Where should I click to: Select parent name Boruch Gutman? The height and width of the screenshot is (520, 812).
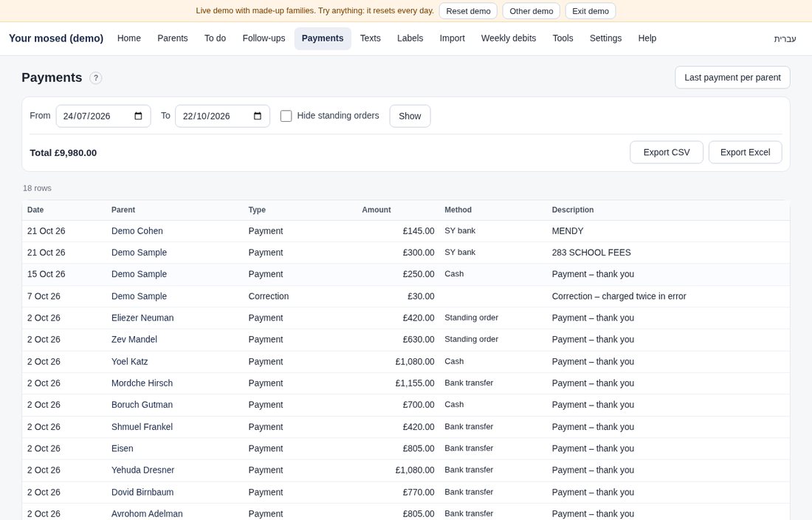[x=142, y=405]
